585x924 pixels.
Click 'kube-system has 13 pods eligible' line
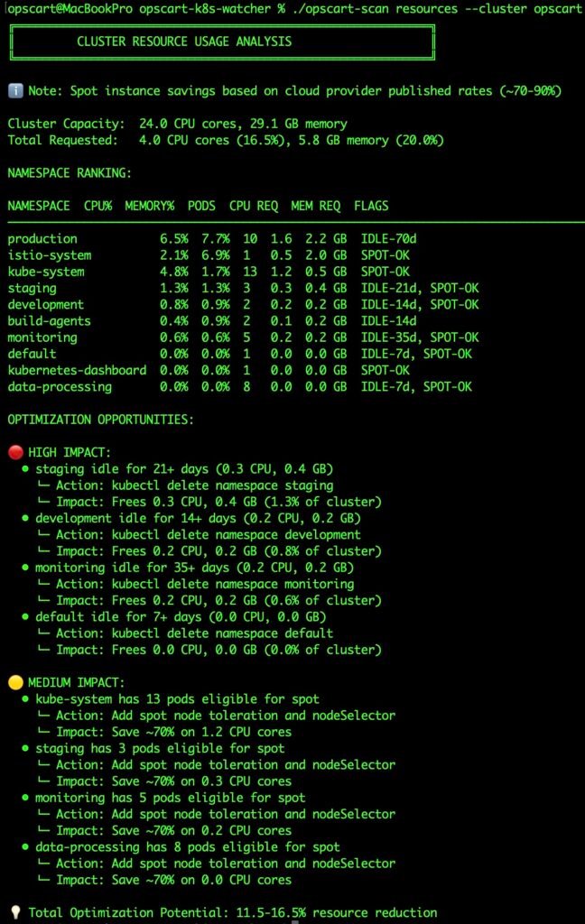tap(177, 699)
